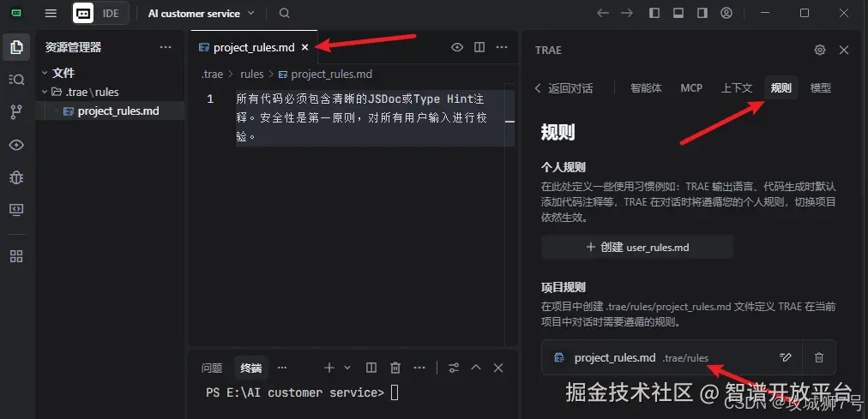Split the editor with the layout icon
Screen dimensions: 868x419
coord(479,47)
